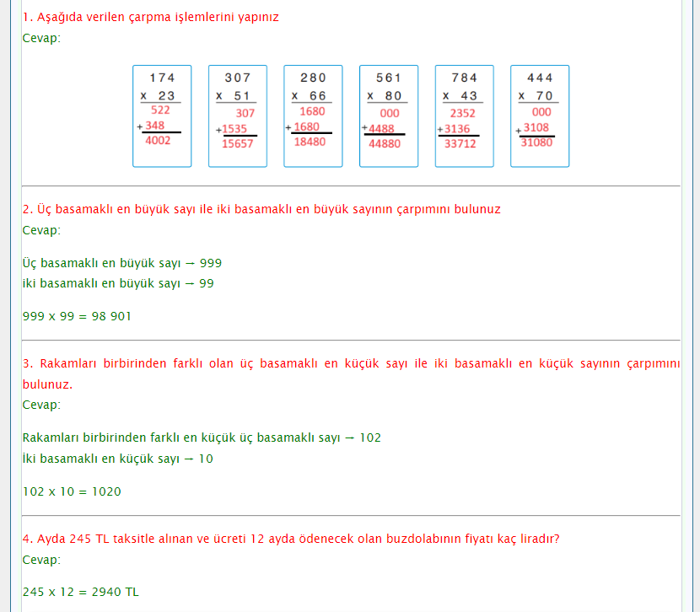Click the line "Üç basamaklı en büyük sayı → 999"
The image size is (700, 612).
coord(122,263)
